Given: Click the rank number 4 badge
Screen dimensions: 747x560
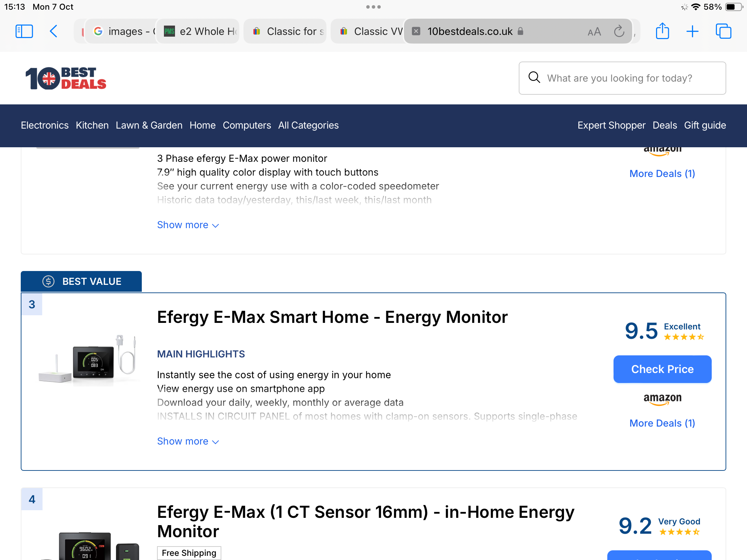Looking at the screenshot, I should click(x=32, y=499).
